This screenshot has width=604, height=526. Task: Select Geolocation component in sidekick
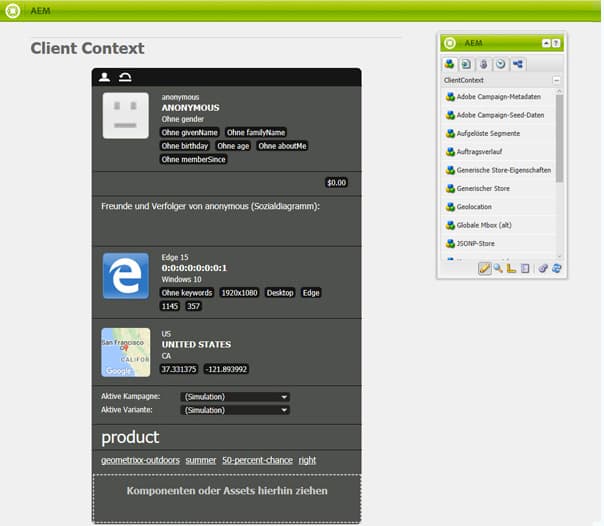pyautogui.click(x=498, y=207)
